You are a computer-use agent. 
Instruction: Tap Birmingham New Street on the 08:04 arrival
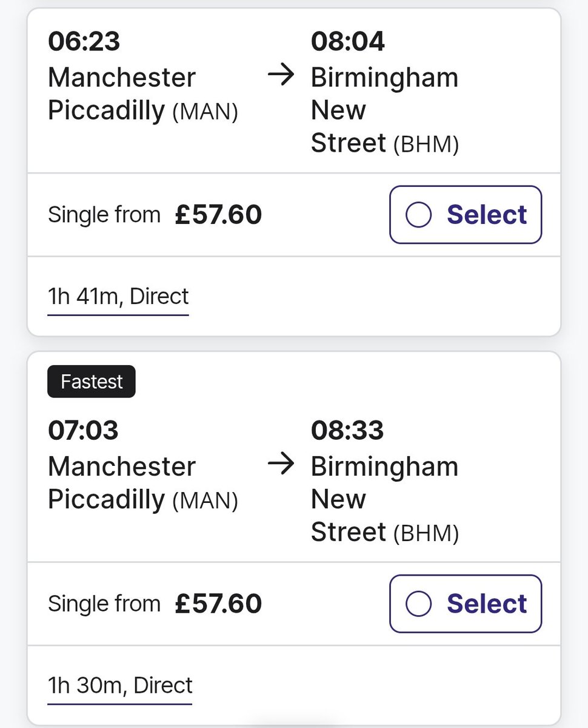384,110
